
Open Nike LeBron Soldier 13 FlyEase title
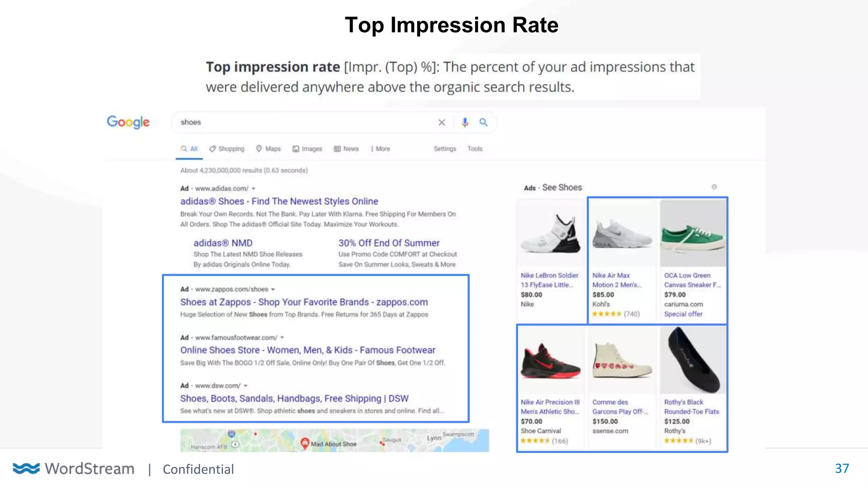tap(549, 280)
